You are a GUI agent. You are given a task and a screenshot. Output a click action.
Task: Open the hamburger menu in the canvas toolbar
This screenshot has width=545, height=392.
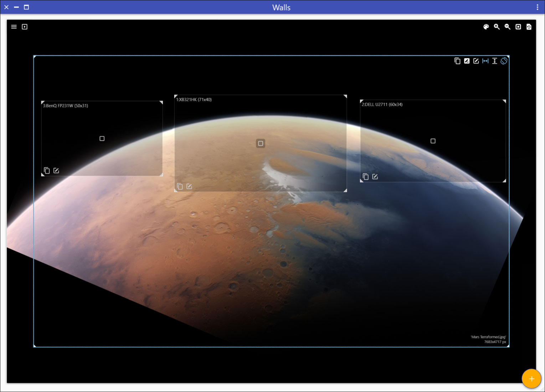(14, 27)
